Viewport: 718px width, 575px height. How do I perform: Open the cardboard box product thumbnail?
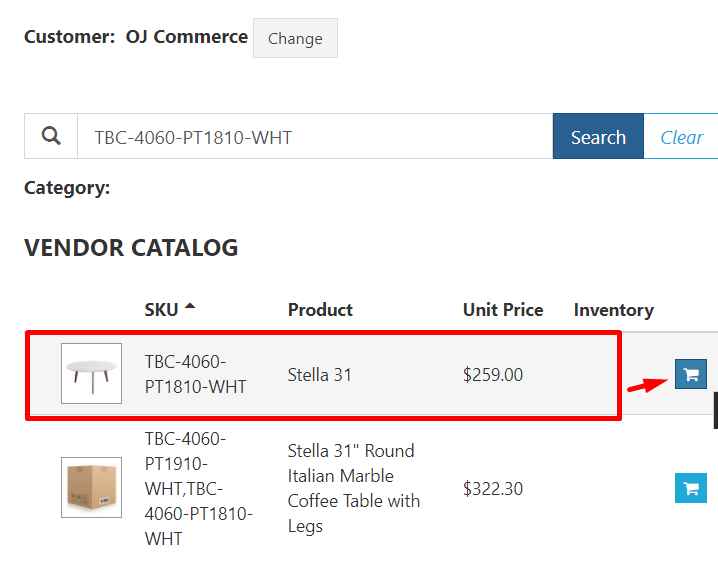[91, 488]
